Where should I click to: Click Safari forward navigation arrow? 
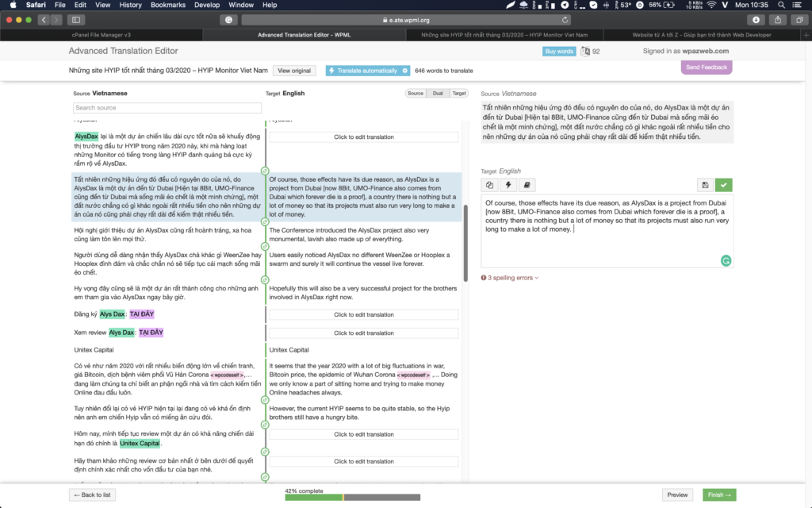[56, 20]
